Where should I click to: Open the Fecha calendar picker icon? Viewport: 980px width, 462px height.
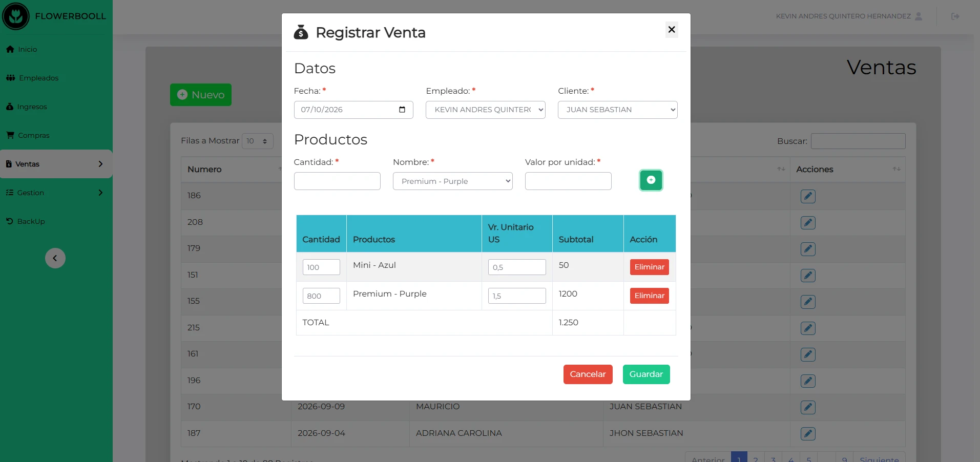point(402,110)
